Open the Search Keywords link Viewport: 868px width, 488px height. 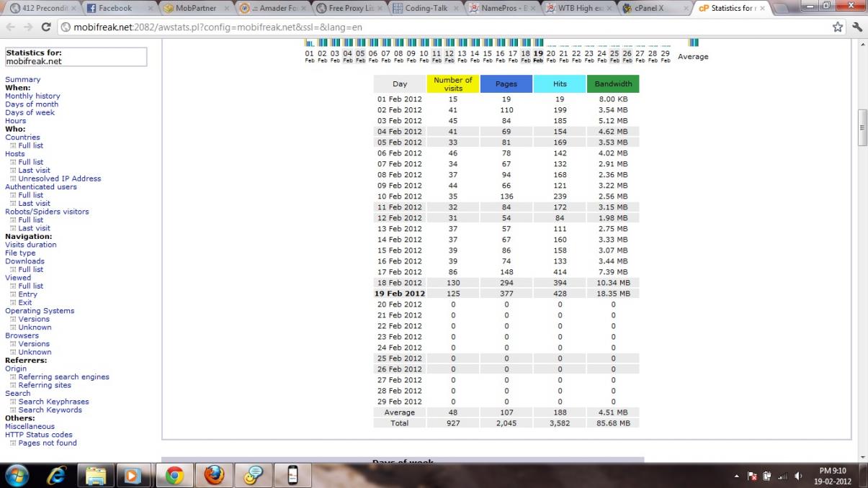coord(50,411)
